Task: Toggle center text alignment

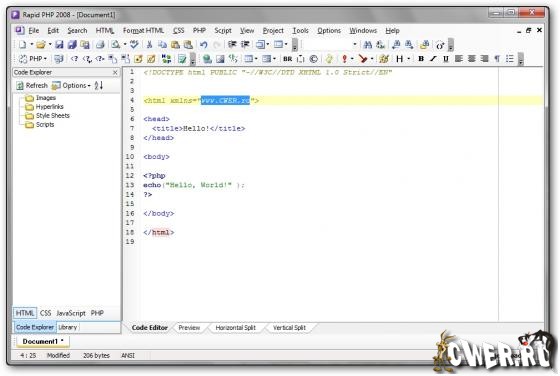Action: click(x=471, y=59)
